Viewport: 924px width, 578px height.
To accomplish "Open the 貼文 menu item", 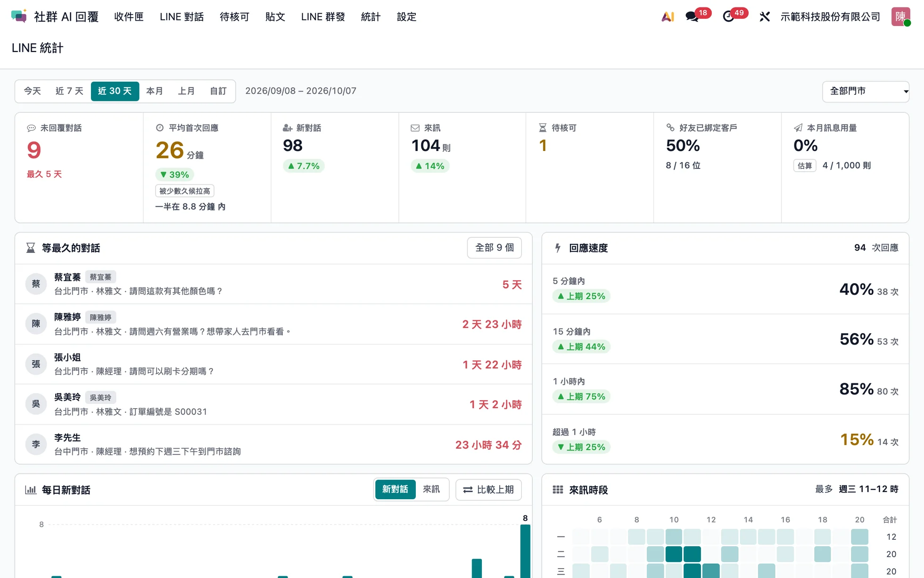I will (x=275, y=17).
